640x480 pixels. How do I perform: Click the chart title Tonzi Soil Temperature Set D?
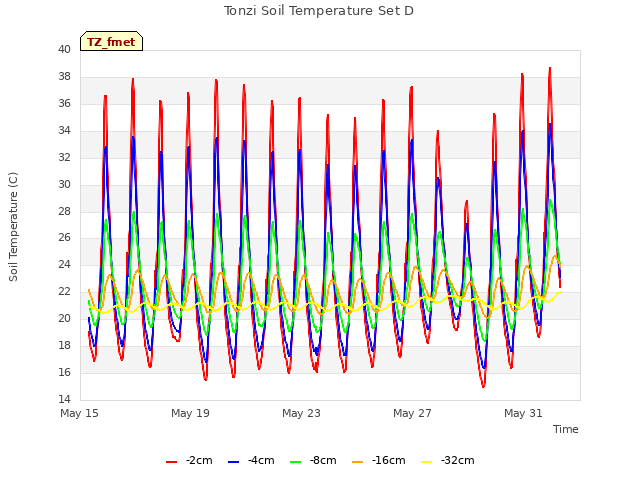(x=319, y=11)
